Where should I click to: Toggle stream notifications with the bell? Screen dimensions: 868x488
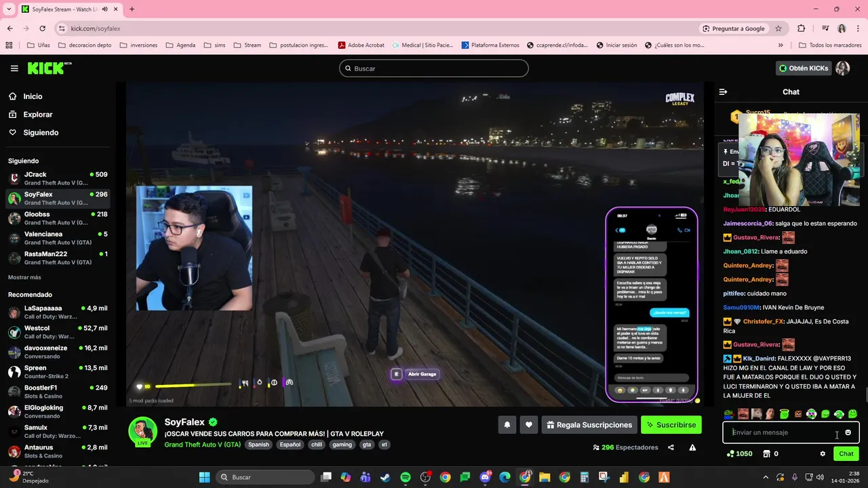coord(507,425)
